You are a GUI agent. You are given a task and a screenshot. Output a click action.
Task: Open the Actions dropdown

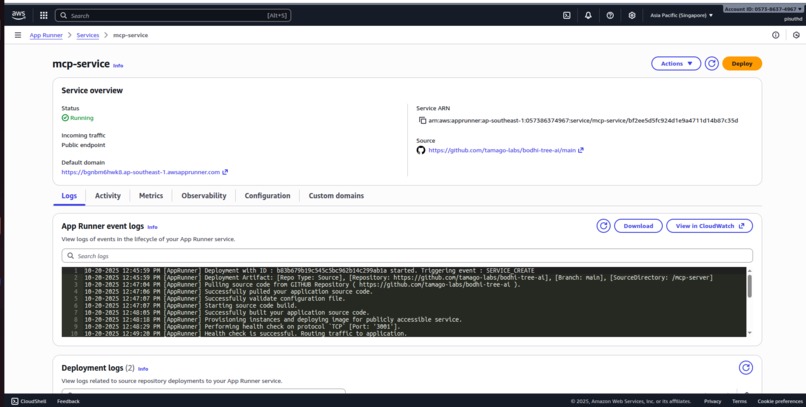[x=676, y=64]
